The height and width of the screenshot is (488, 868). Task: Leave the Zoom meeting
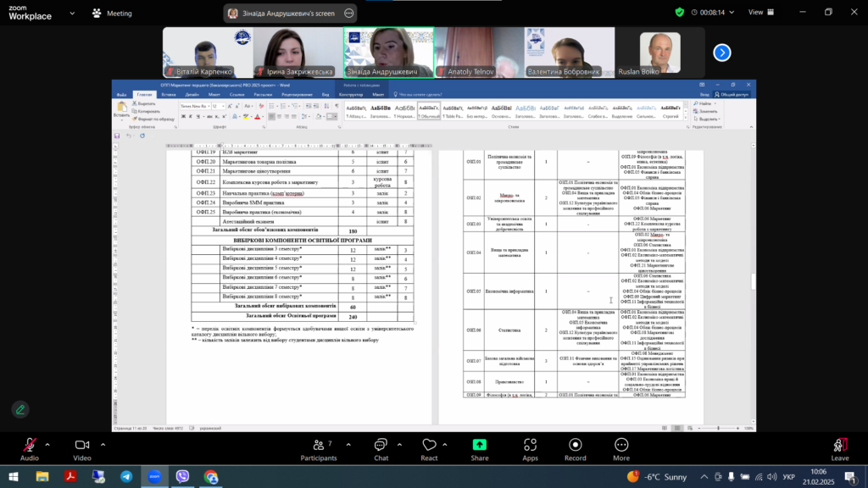[840, 449]
